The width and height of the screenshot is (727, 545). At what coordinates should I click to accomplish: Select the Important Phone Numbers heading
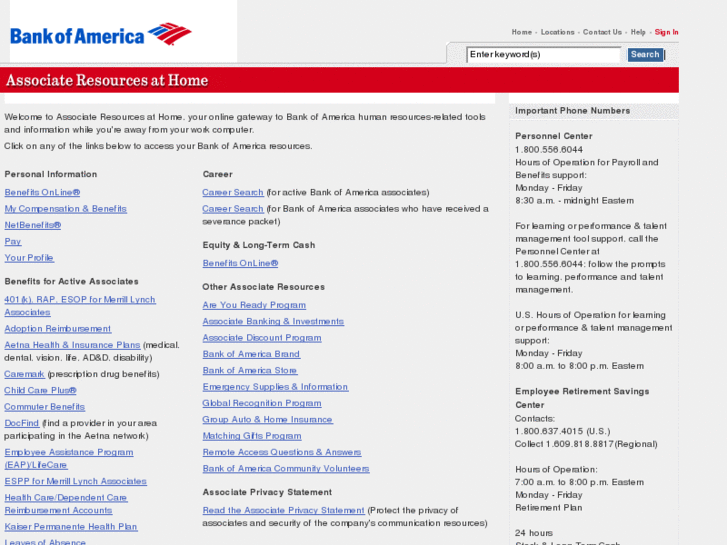point(572,110)
